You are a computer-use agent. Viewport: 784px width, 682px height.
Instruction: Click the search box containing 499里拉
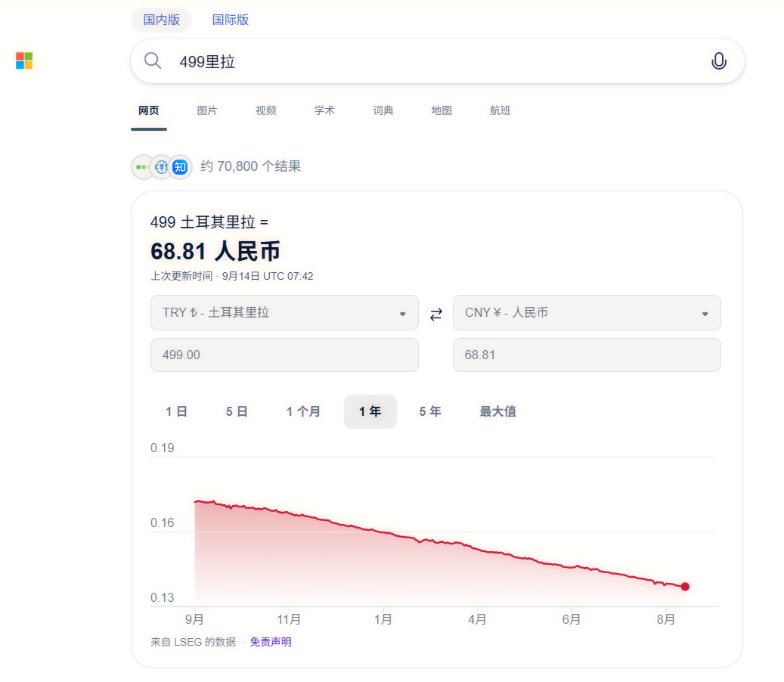point(438,61)
